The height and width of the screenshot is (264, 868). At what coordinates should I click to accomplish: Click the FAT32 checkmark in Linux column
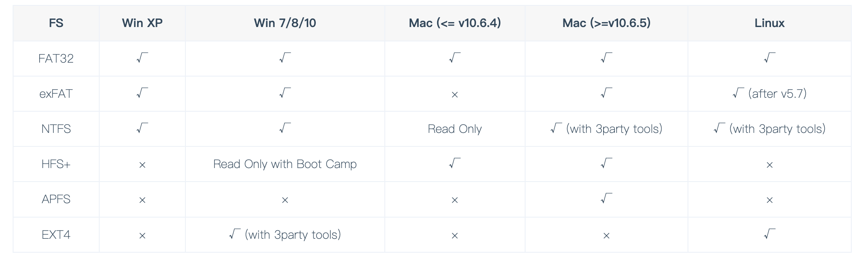click(769, 58)
